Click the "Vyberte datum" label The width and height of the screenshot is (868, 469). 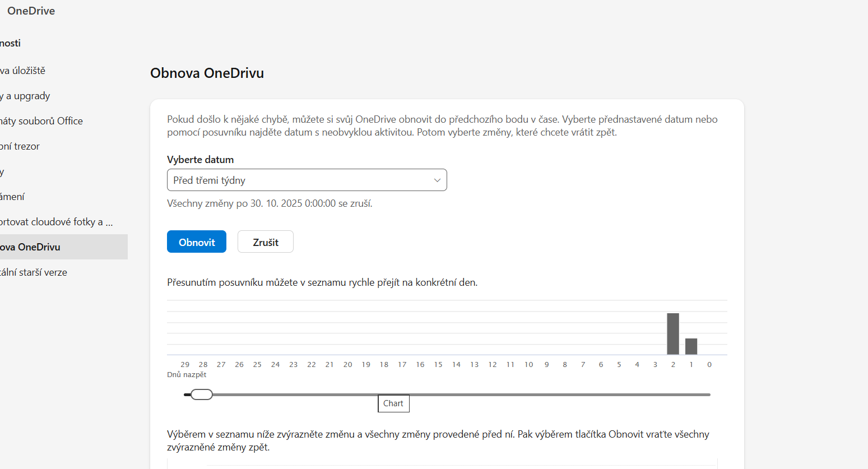[200, 160]
